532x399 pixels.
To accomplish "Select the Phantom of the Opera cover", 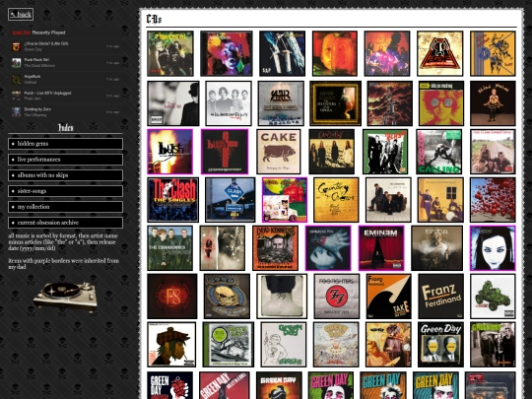I will [336, 103].
